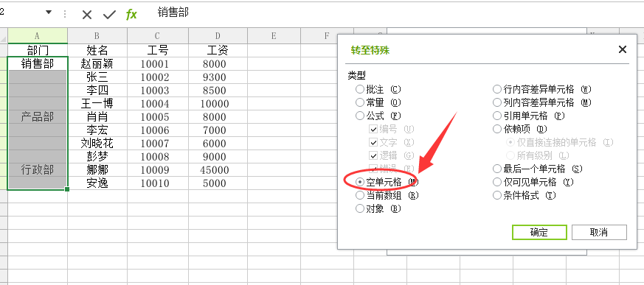
Task: Confirm entry with checkmark icon
Action: pyautogui.click(x=109, y=15)
